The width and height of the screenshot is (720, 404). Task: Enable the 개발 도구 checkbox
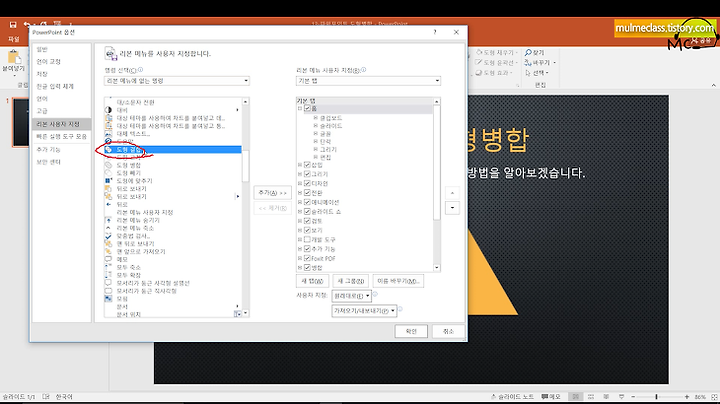tap(308, 240)
